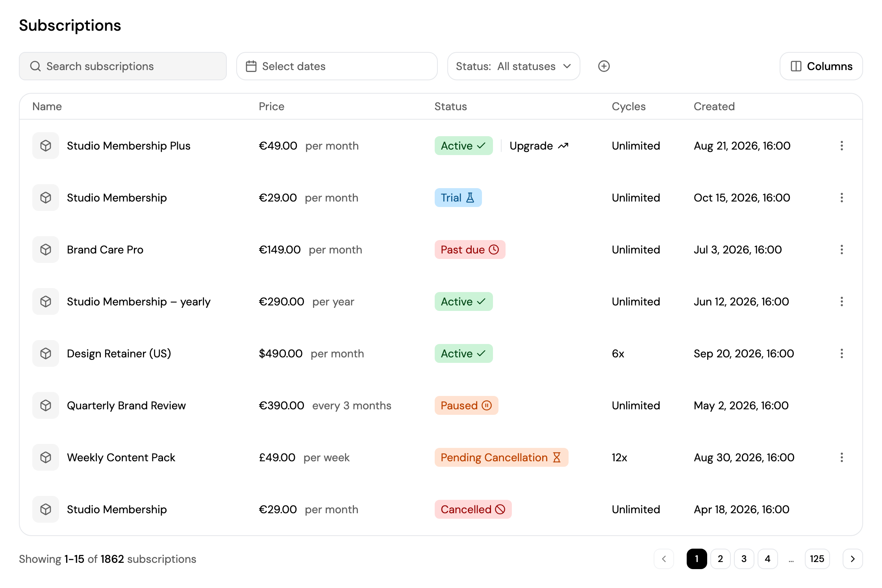Click the add filter plus icon
The image size is (882, 588).
coord(604,66)
